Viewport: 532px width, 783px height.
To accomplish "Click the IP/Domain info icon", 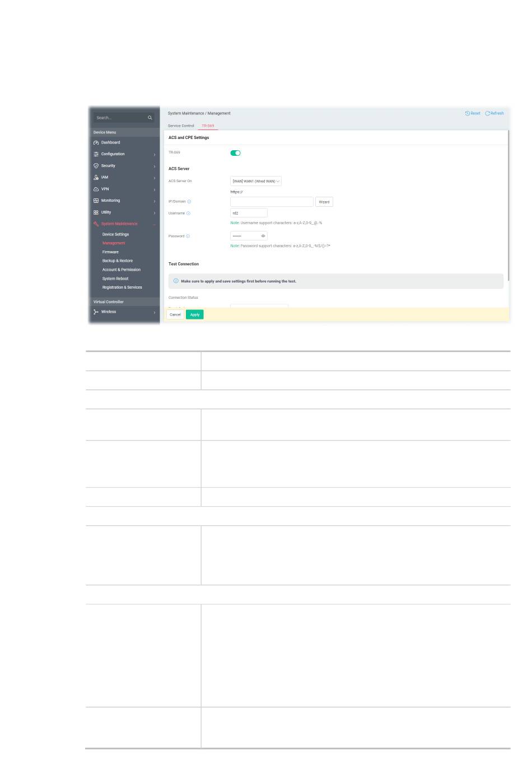I will [x=189, y=201].
